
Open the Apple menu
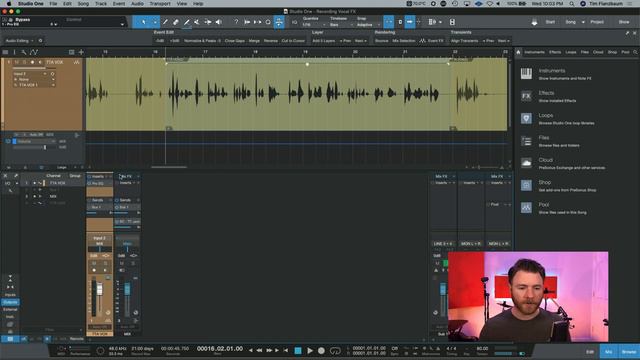(x=9, y=4)
